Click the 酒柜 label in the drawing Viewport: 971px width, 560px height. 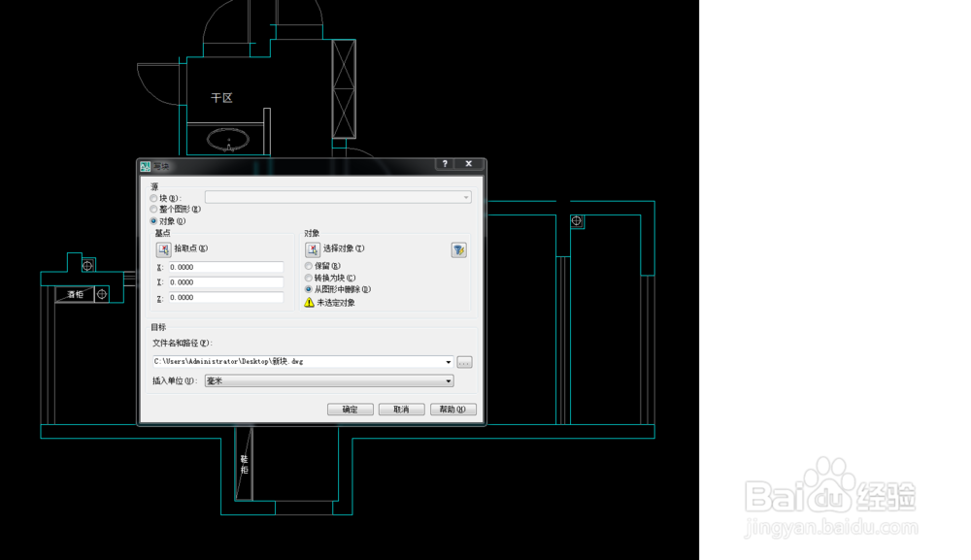76,294
